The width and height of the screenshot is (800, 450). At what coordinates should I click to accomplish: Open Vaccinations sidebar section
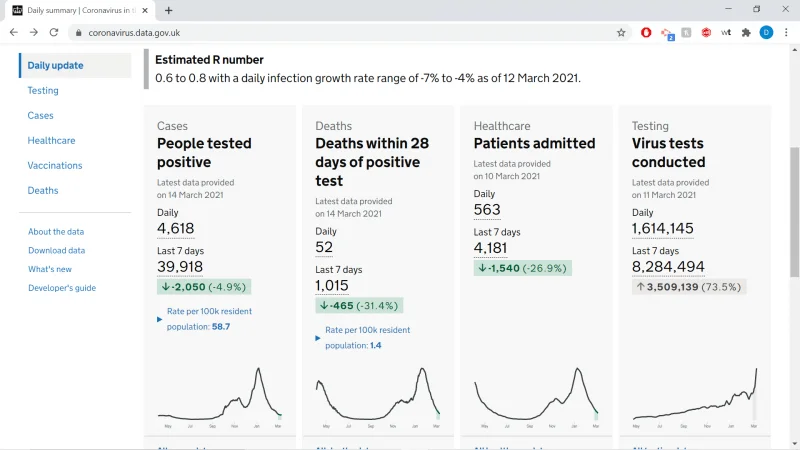point(55,165)
